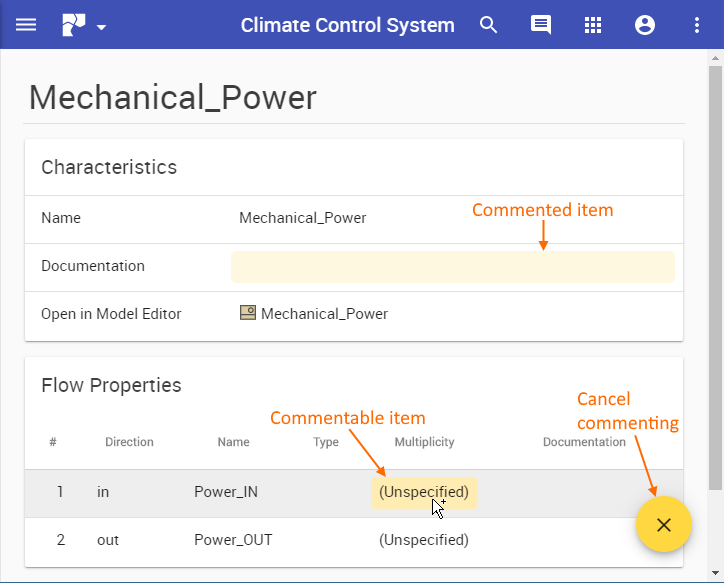Screen dimensions: 724x583
Task: Click the Name value Mechanical_Power
Action: [x=303, y=218]
